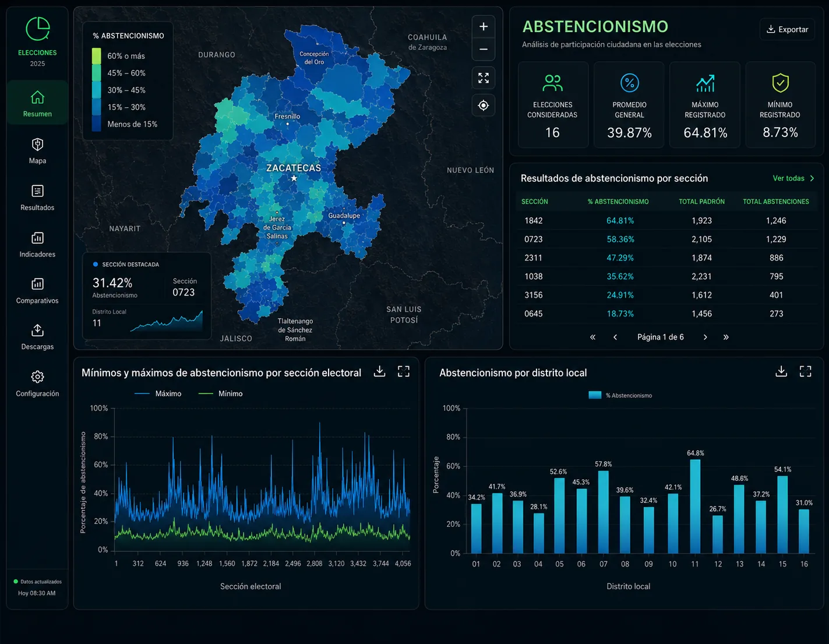
Task: Sort by TOTAL PADRÓN column header
Action: 701,202
